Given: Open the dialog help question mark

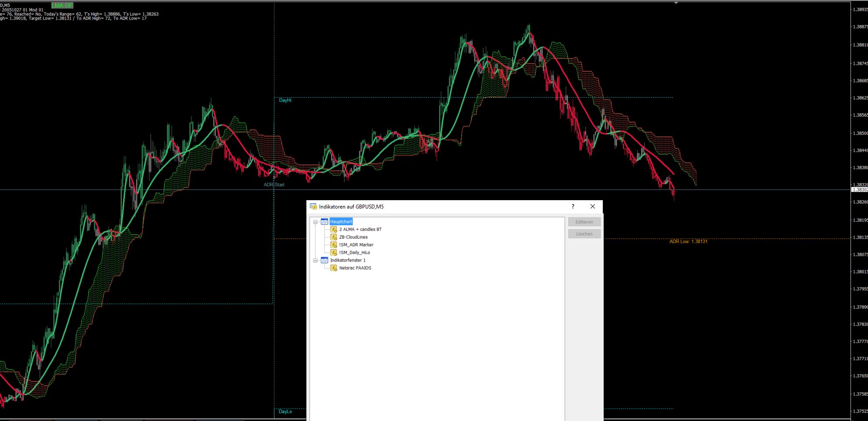Looking at the screenshot, I should (573, 206).
